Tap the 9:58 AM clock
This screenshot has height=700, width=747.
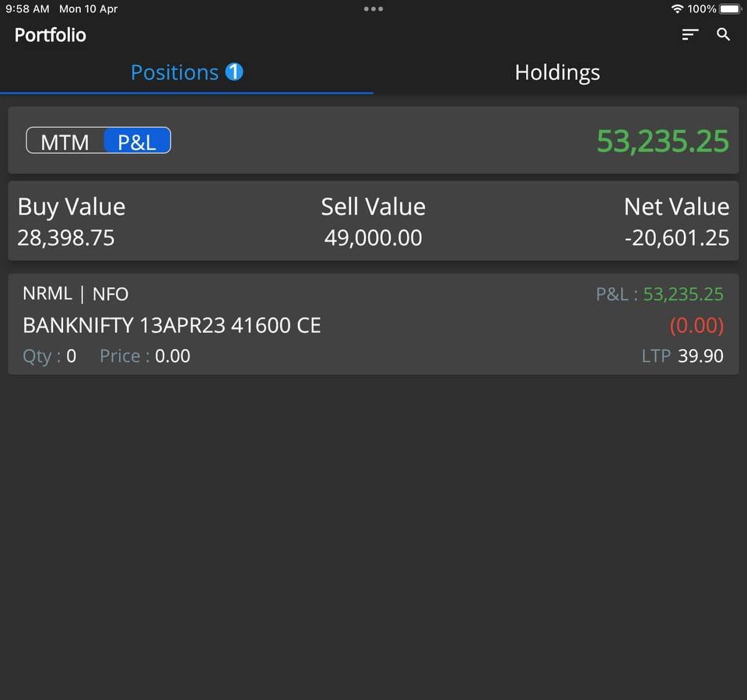click(27, 9)
